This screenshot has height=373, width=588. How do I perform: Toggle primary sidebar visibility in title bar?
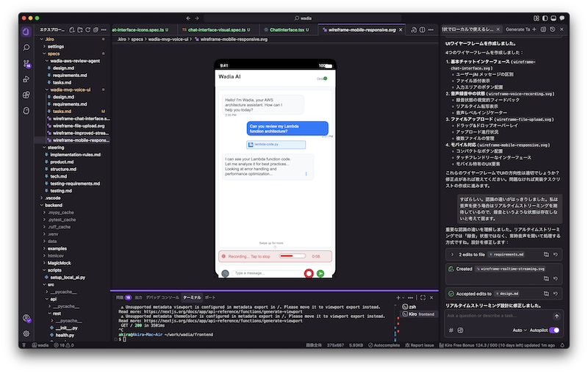tap(545, 18)
